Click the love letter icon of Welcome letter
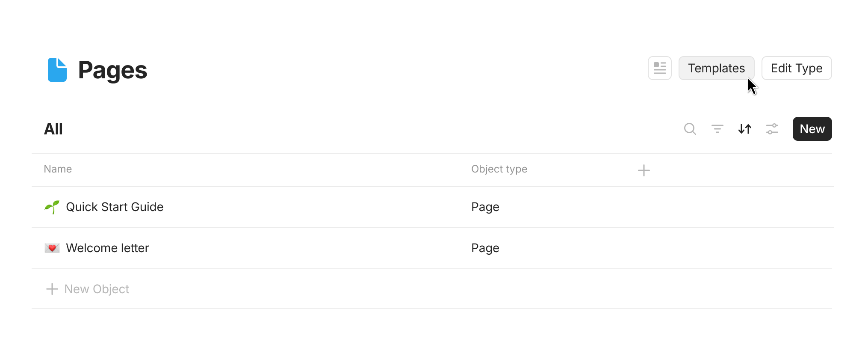868x363 pixels. click(x=52, y=248)
